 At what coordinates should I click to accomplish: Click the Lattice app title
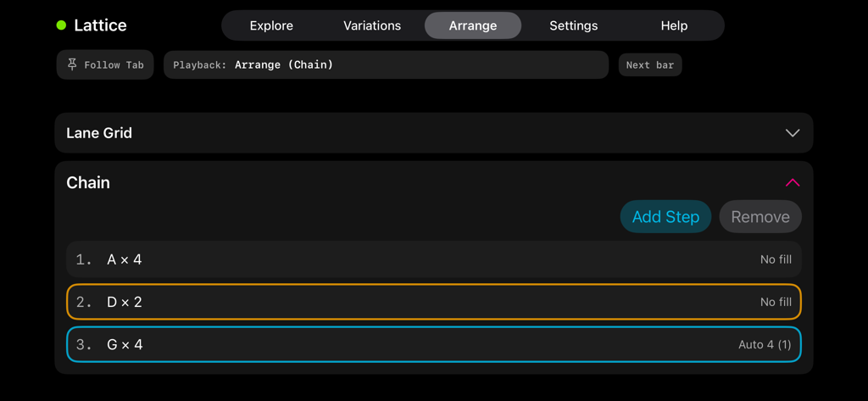click(100, 25)
